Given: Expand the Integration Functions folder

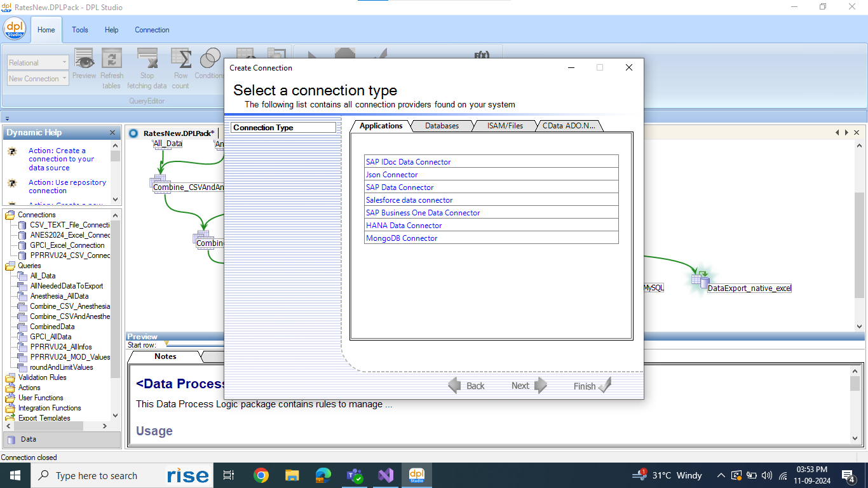Looking at the screenshot, I should click(x=10, y=408).
